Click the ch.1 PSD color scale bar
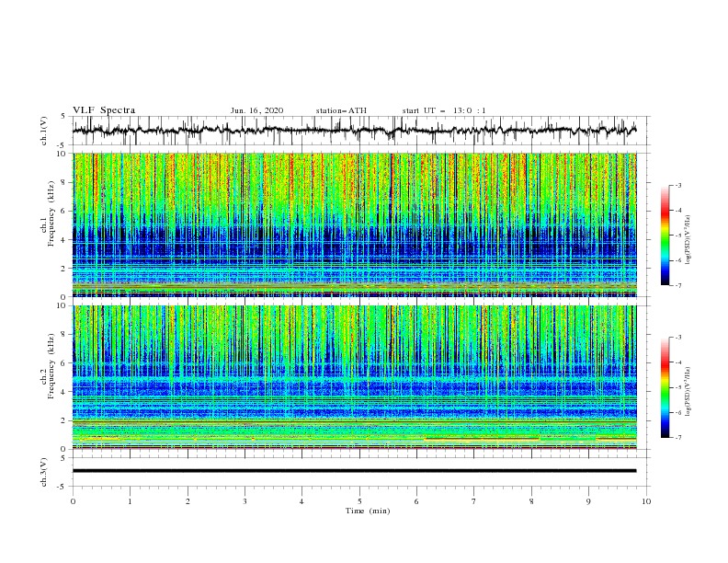Viewport: 728px width, 563px height. [665, 236]
